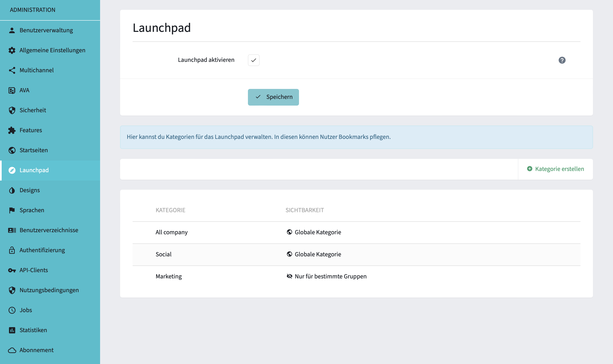
Task: Open the Statistiken chart section
Action: [x=33, y=330]
